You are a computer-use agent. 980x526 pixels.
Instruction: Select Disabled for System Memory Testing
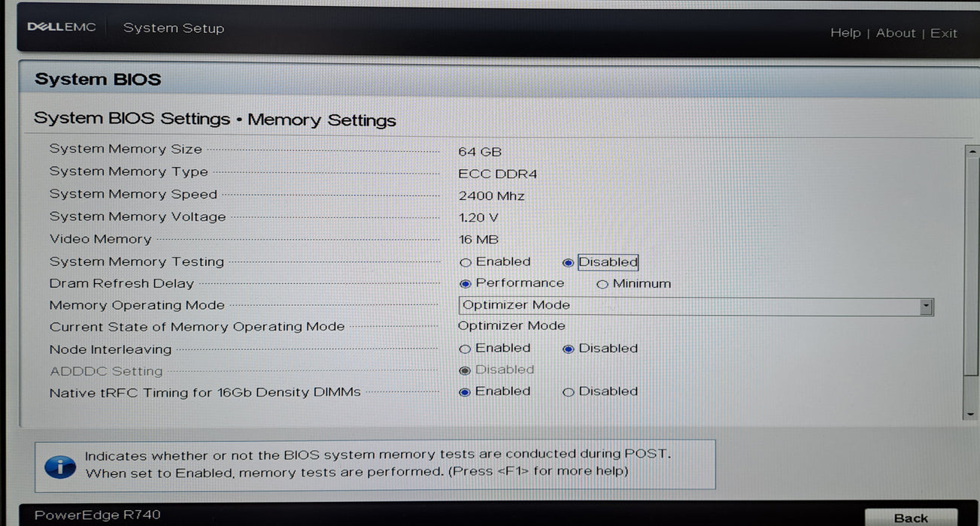click(568, 262)
